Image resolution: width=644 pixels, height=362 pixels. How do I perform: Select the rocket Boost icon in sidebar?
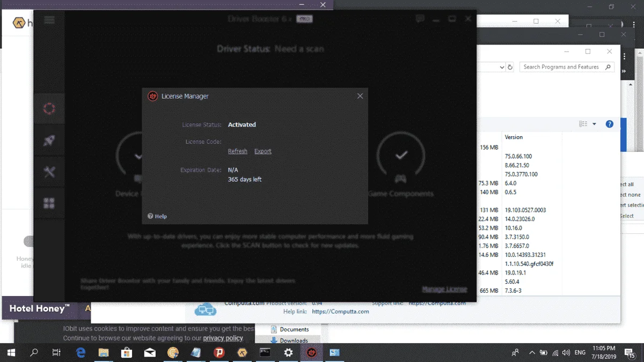49,141
